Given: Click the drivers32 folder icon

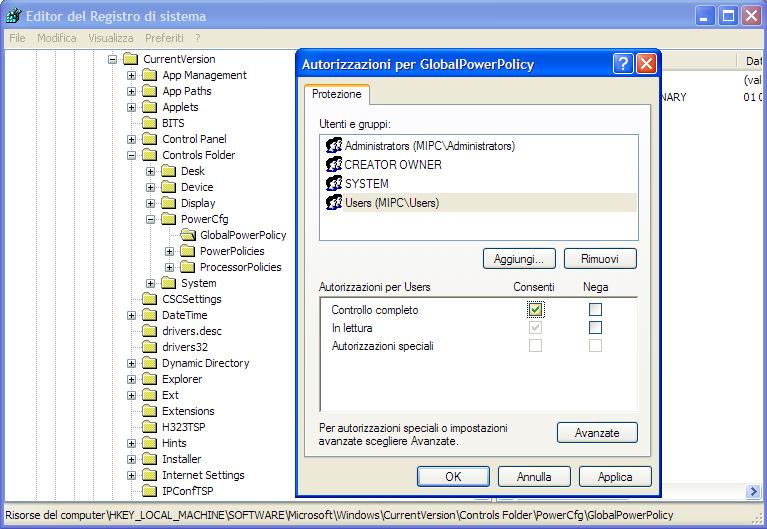Looking at the screenshot, I should click(150, 347).
